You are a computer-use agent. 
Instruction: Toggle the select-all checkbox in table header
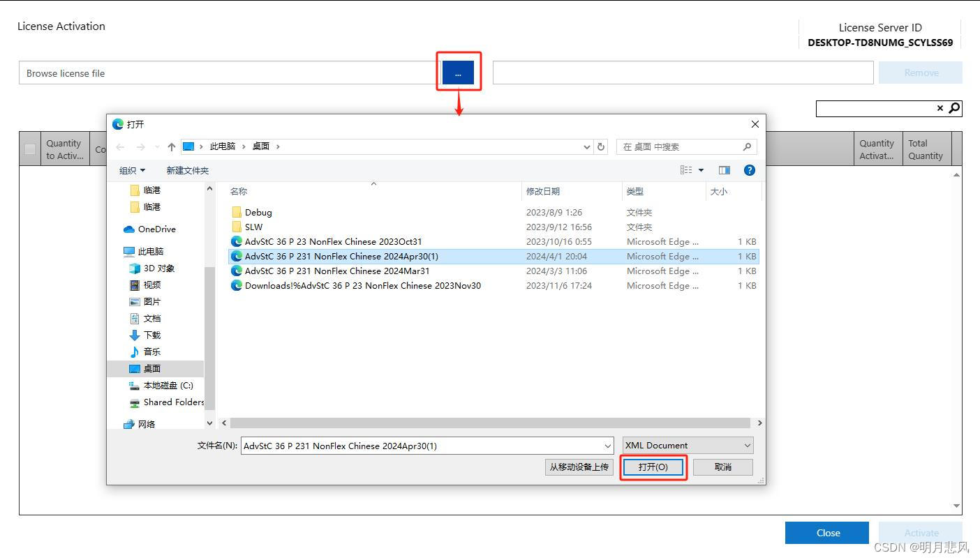tap(30, 149)
